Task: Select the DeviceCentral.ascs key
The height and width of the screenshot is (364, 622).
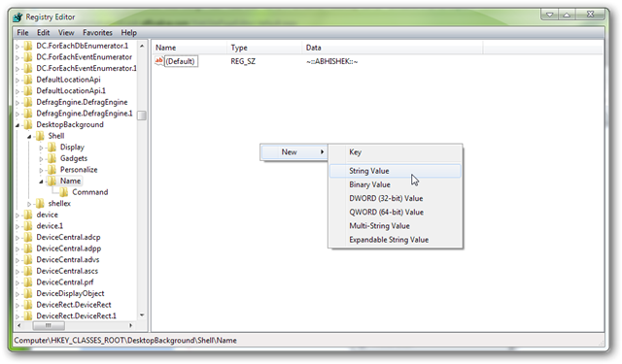Action: click(x=67, y=271)
